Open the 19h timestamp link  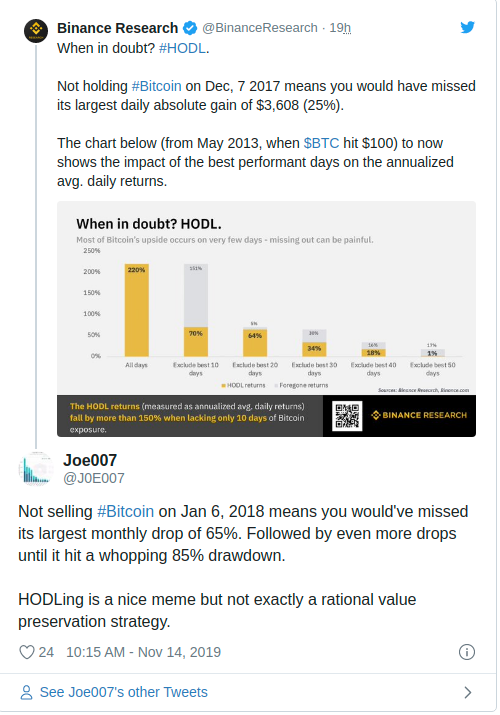[x=340, y=28]
